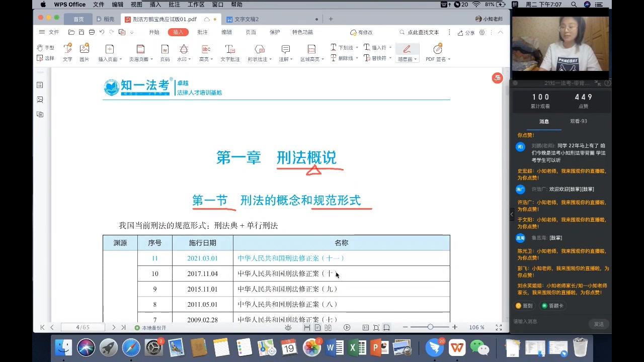Toggle two-page view mode

click(x=328, y=327)
